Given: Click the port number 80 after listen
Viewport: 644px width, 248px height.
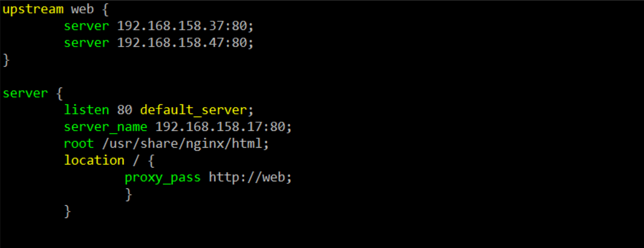Looking at the screenshot, I should click(x=124, y=110).
